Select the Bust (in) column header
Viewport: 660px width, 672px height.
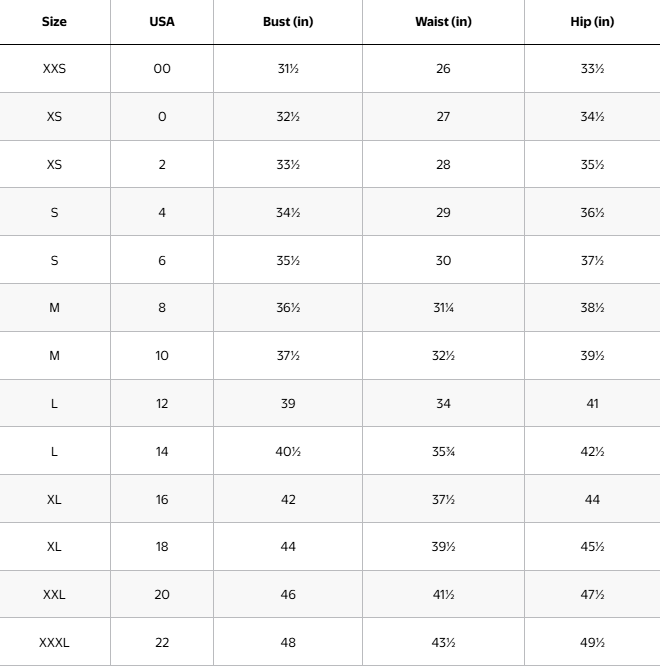(288, 22)
